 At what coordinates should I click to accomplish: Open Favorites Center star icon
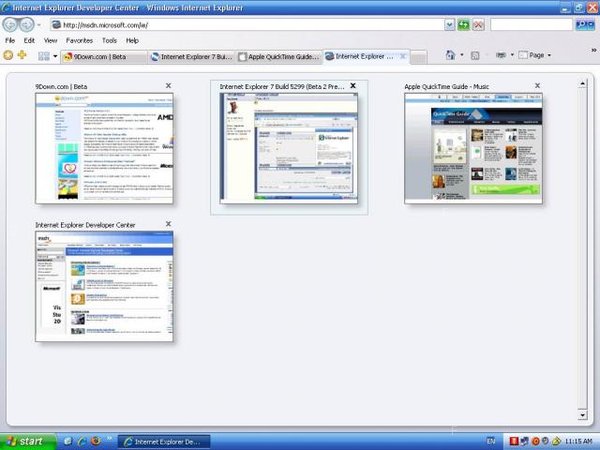[x=8, y=55]
